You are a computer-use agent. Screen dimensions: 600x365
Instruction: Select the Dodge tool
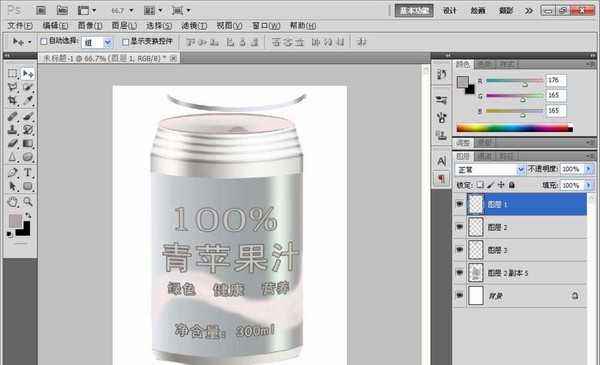(x=28, y=157)
